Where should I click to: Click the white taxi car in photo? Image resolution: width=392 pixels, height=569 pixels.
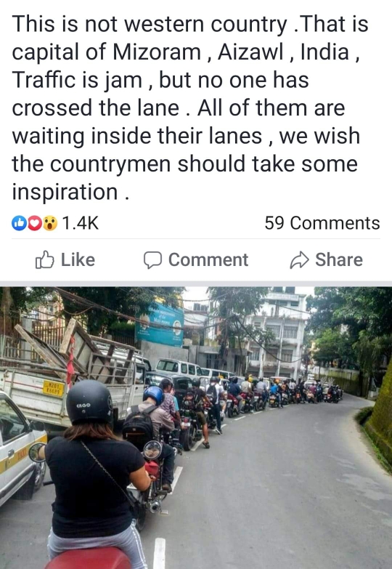20,448
